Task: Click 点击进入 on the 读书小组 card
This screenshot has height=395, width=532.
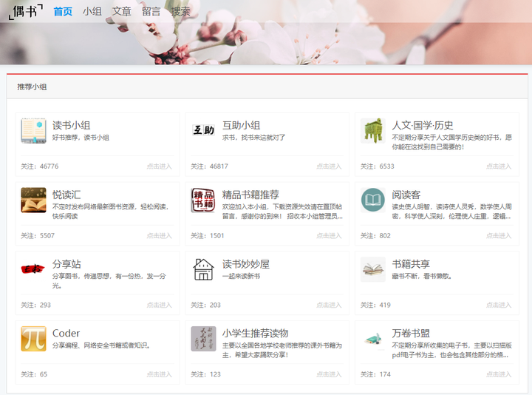Action: [159, 166]
